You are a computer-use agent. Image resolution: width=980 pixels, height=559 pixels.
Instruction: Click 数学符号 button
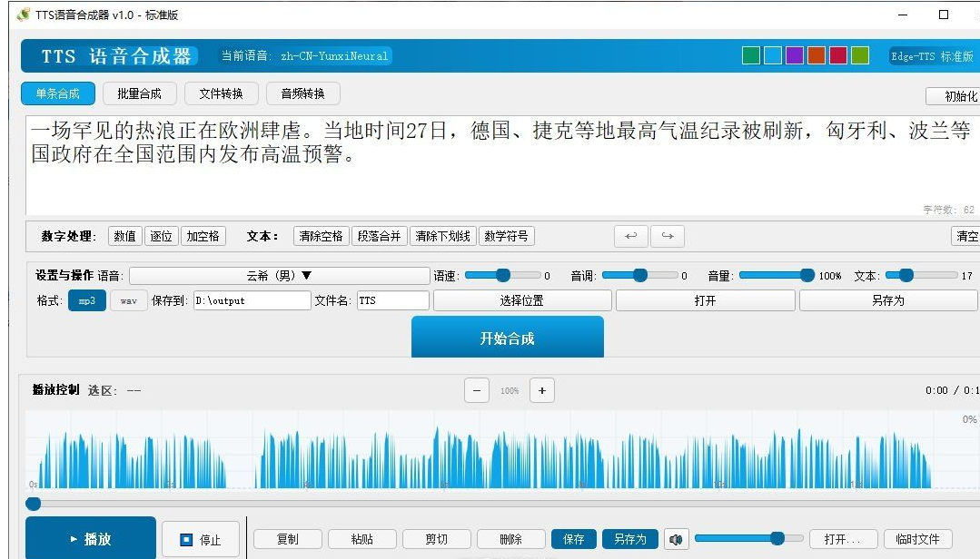click(507, 236)
